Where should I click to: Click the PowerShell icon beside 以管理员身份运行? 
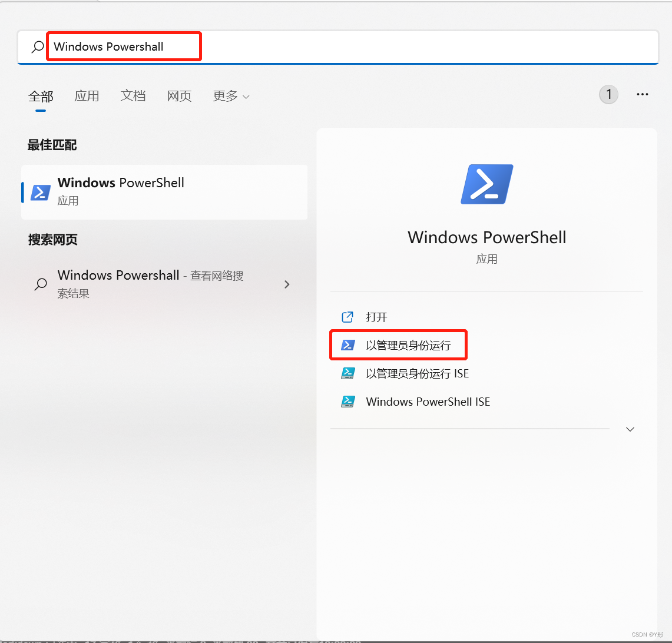347,344
